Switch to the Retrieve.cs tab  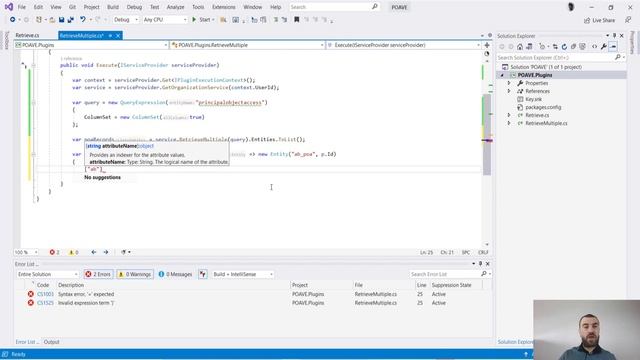tap(27, 36)
